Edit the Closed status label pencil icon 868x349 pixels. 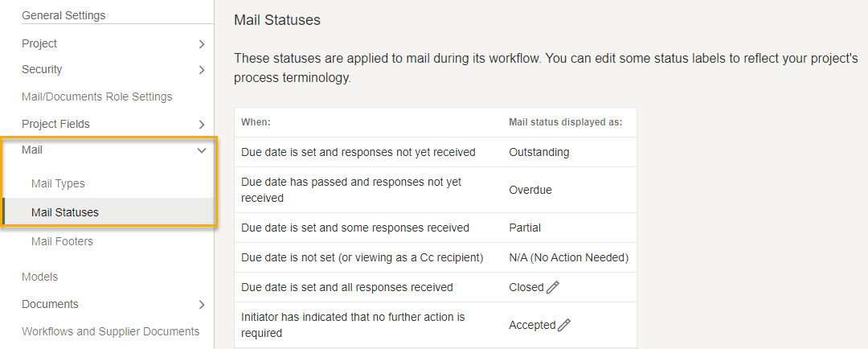click(552, 288)
